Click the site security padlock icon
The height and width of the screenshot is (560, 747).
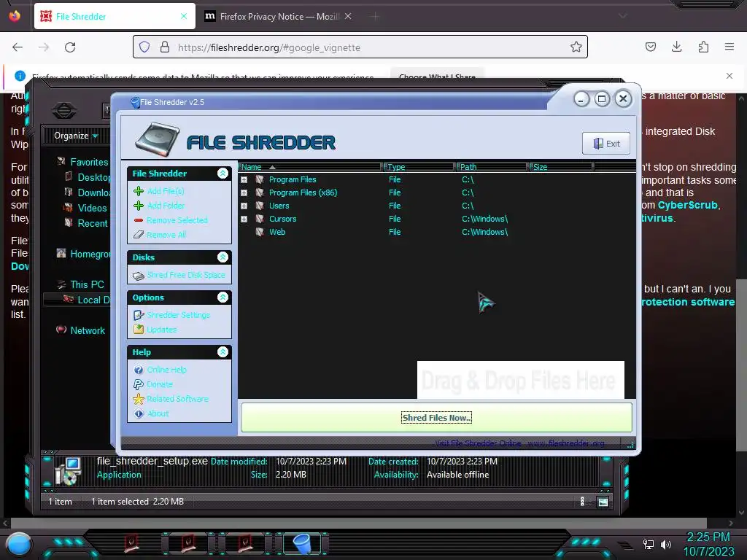click(164, 47)
